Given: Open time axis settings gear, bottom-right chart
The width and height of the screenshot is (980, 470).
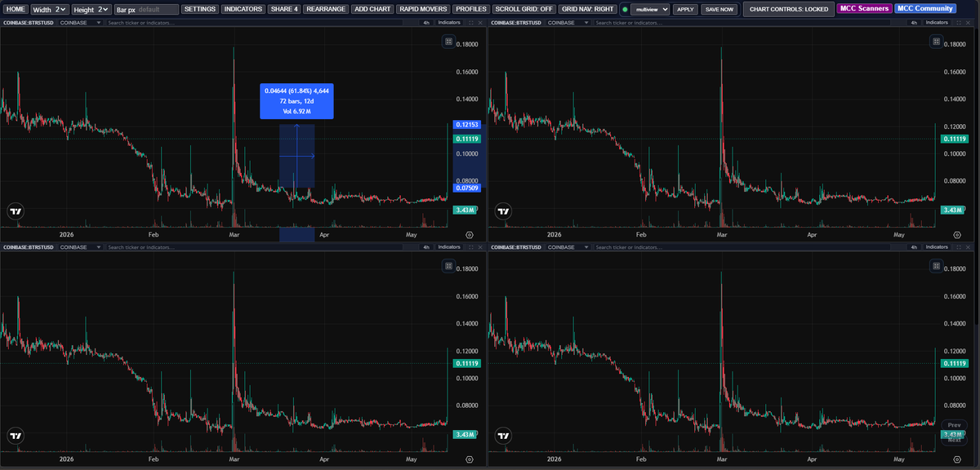Looking at the screenshot, I should [956, 459].
